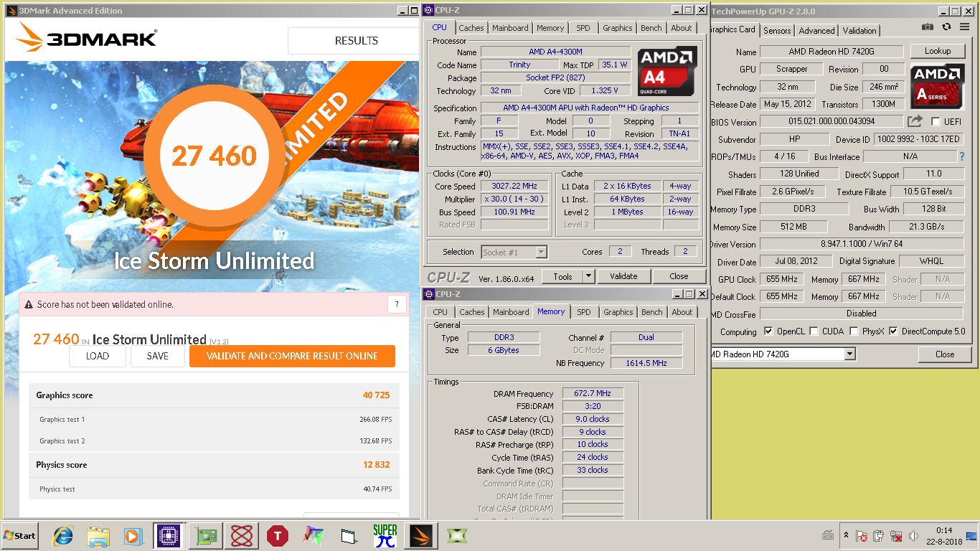
Task: Click the BIOS Version value 015.021.000.000.043094
Action: (831, 122)
